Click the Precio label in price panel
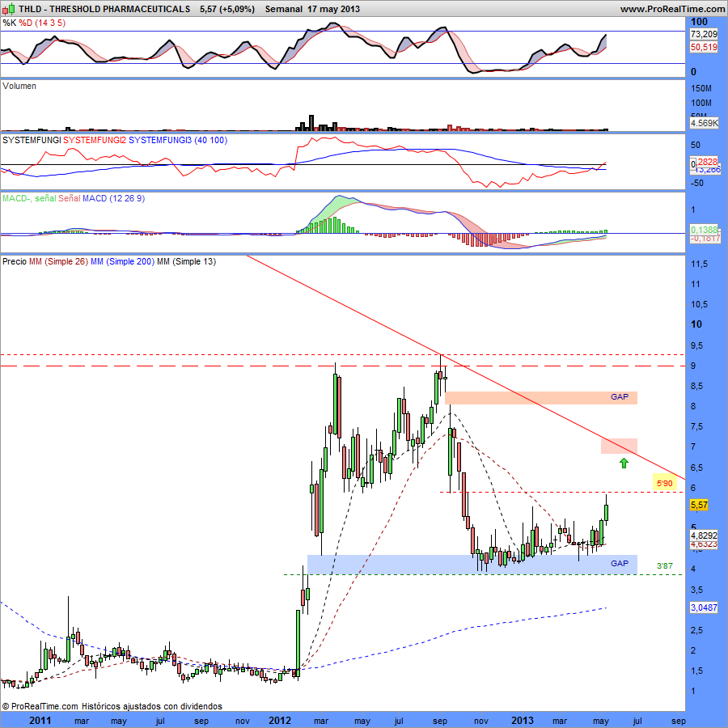Viewport: 728px width, 728px height. coord(15,261)
